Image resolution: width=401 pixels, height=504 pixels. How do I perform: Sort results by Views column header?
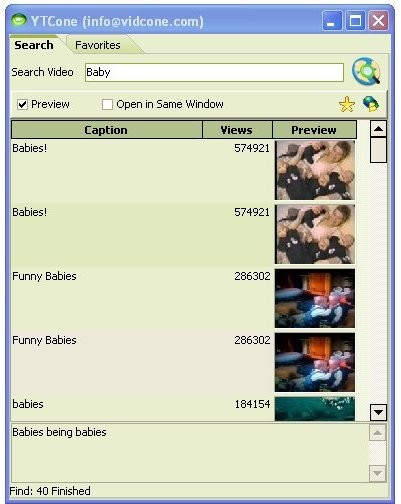coord(237,130)
